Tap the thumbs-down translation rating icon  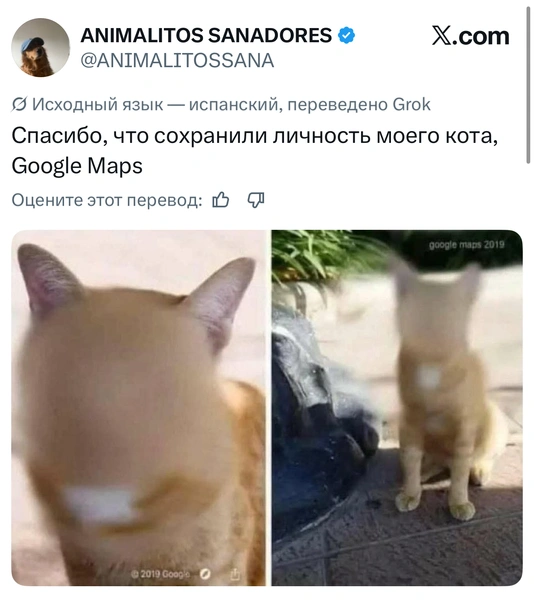[x=256, y=200]
